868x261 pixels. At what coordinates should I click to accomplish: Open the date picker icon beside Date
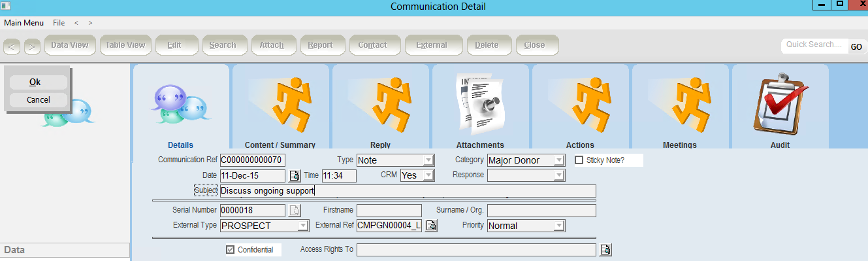click(295, 175)
